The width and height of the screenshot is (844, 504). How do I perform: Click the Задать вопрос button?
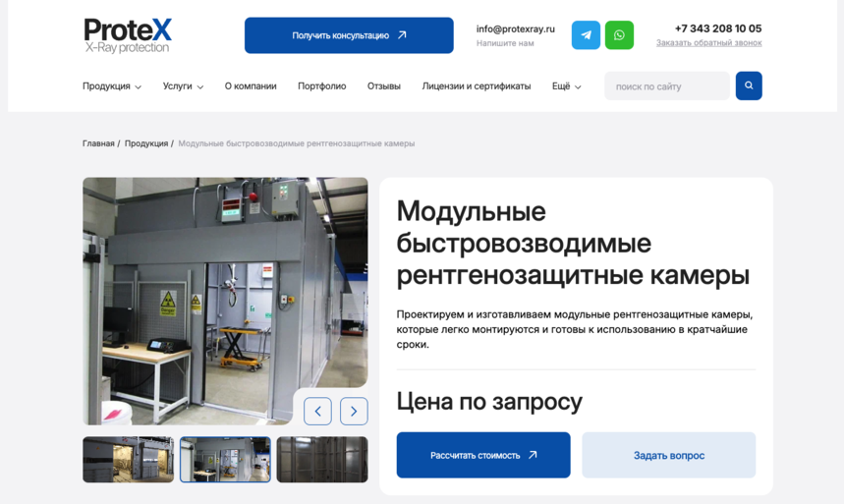tap(668, 455)
